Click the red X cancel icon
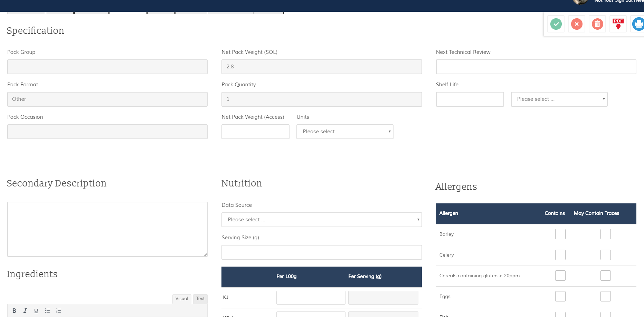Screen dimensions: 644x317 [577, 24]
